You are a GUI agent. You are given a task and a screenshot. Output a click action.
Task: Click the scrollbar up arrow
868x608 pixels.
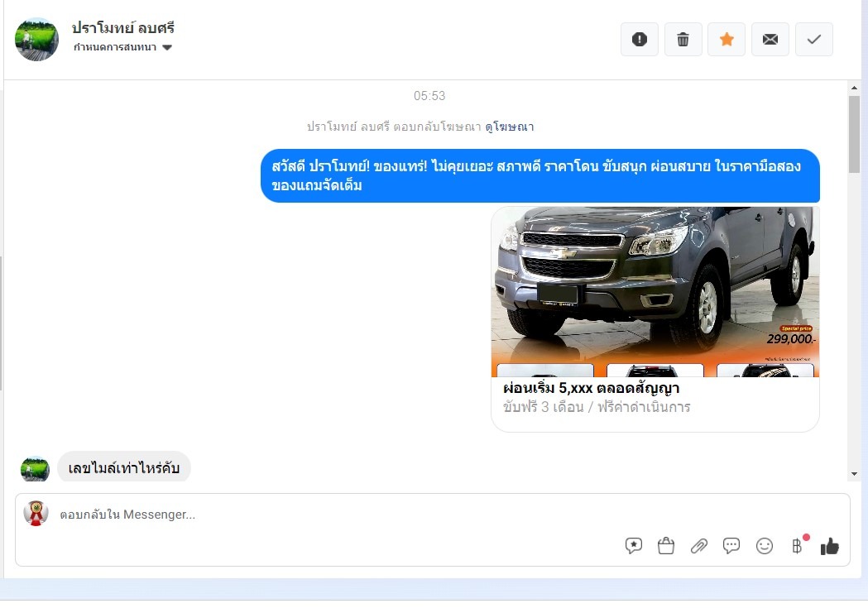click(x=854, y=88)
